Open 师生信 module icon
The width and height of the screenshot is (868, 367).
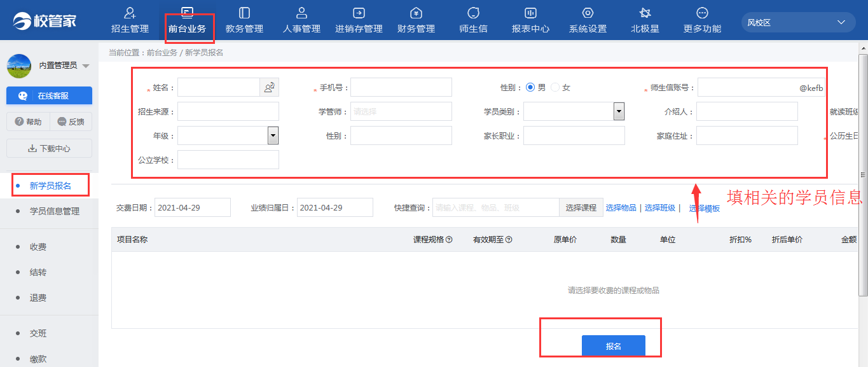(473, 13)
